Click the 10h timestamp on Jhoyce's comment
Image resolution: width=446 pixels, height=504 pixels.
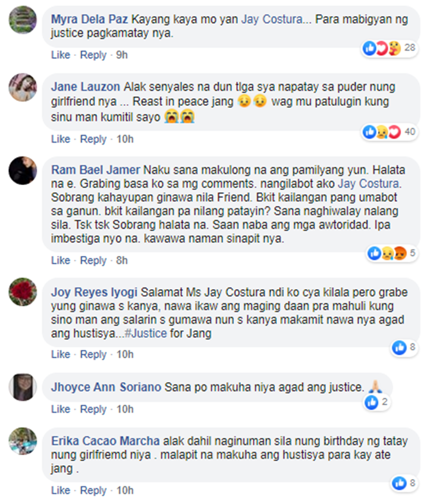click(125, 409)
